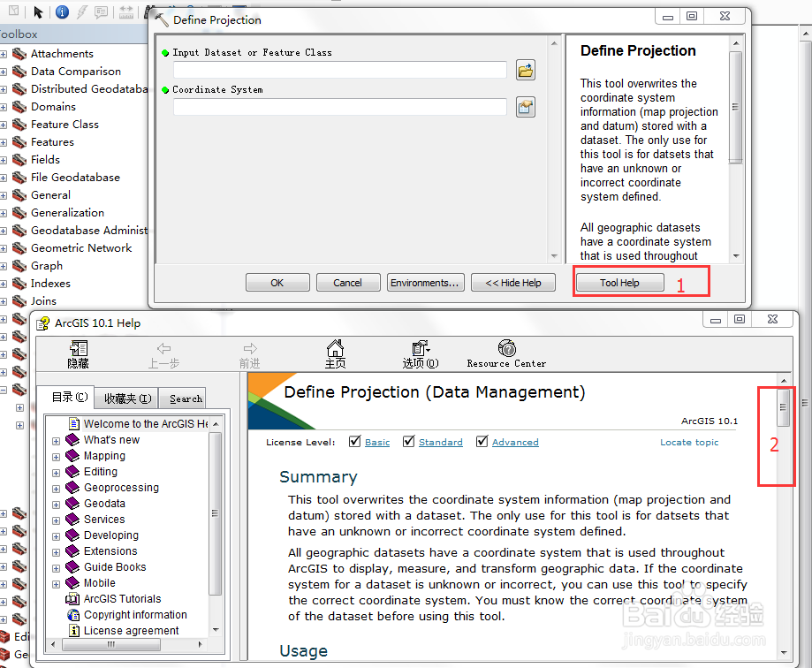The height and width of the screenshot is (668, 812).
Task: Click the Fields toolset icon
Action: point(19,160)
